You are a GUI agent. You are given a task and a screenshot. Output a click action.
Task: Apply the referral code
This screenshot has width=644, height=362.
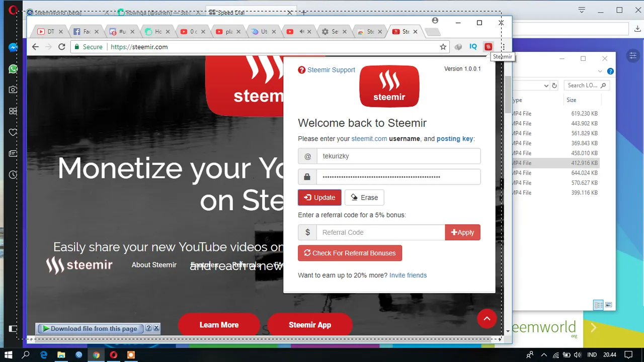463,232
